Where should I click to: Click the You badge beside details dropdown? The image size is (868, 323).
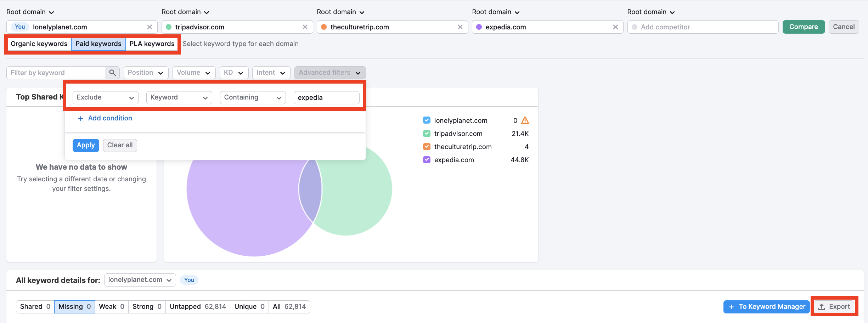[x=189, y=280]
